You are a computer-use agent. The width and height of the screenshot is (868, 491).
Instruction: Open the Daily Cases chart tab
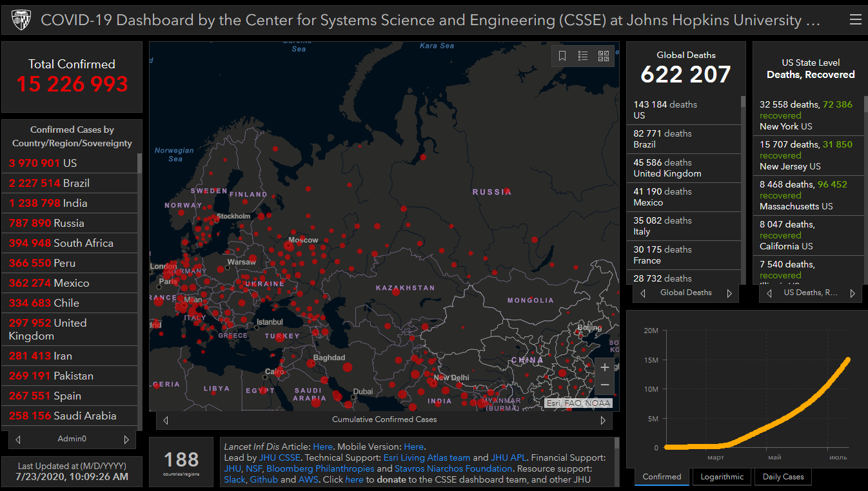[783, 477]
